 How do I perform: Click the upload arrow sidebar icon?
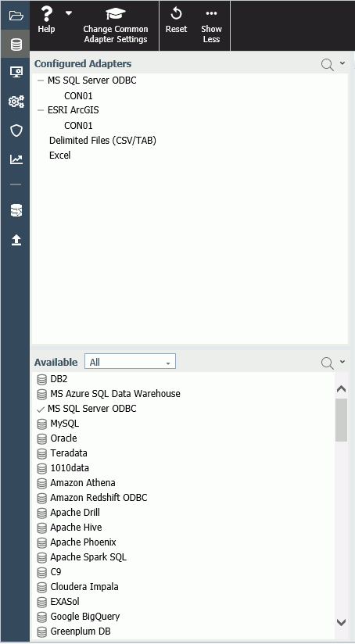16,240
